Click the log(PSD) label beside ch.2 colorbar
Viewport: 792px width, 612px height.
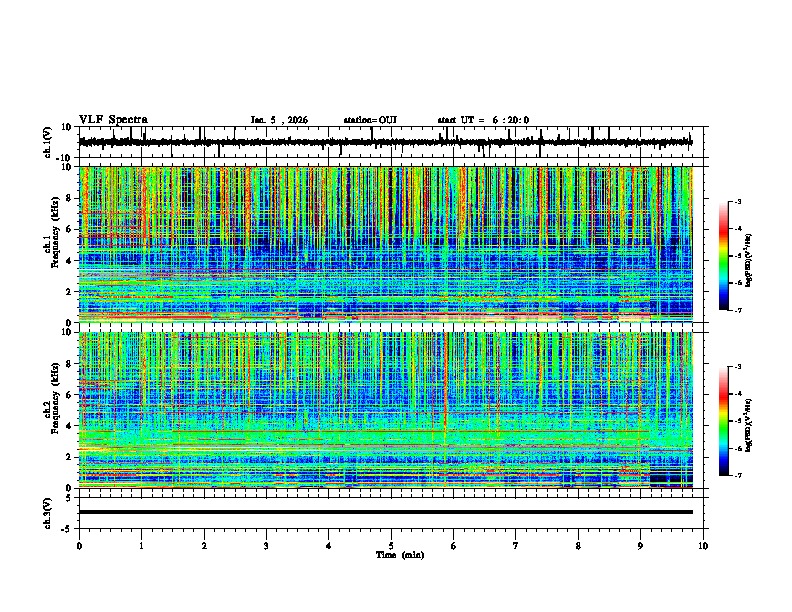749,425
